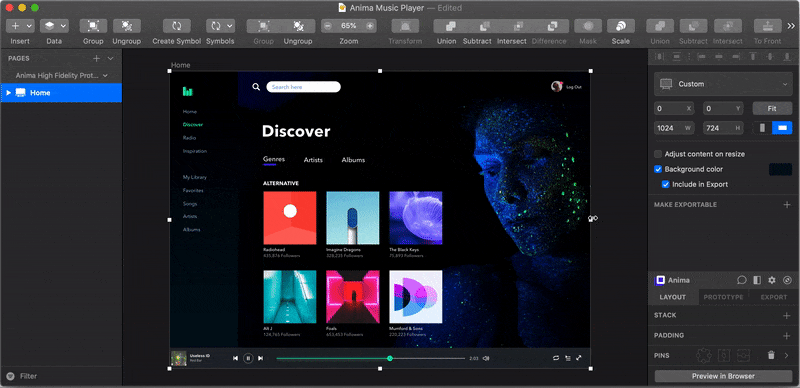Toggle the first pin option icon
This screenshot has width=800, height=388.
[704, 355]
